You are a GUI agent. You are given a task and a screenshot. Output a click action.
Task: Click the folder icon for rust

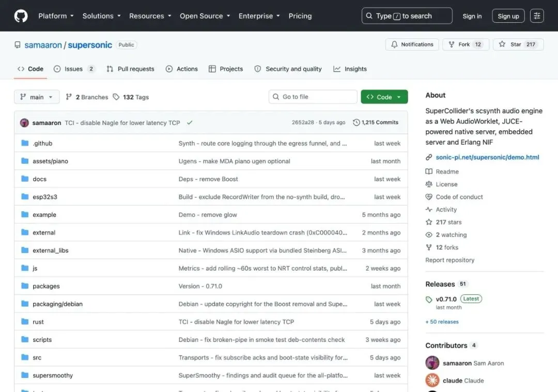[25, 322]
